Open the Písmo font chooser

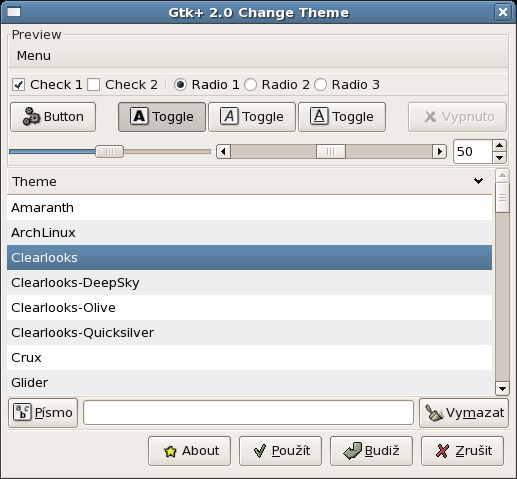click(43, 413)
